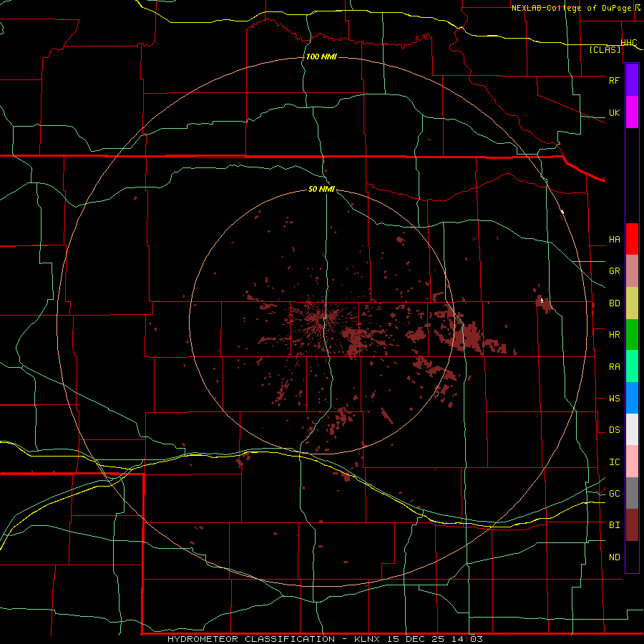644x644 pixels.
Task: Click the RF legend label
Action: [614, 80]
